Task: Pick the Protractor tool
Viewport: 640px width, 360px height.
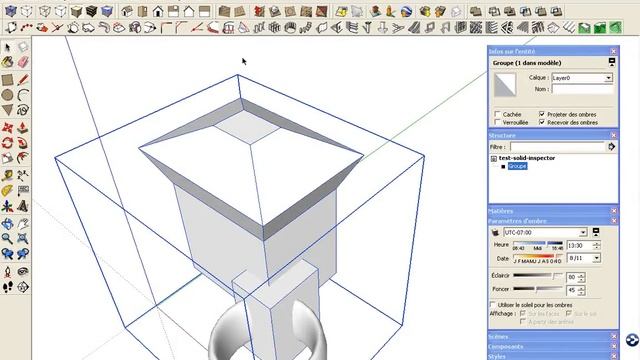Action: (x=7, y=191)
